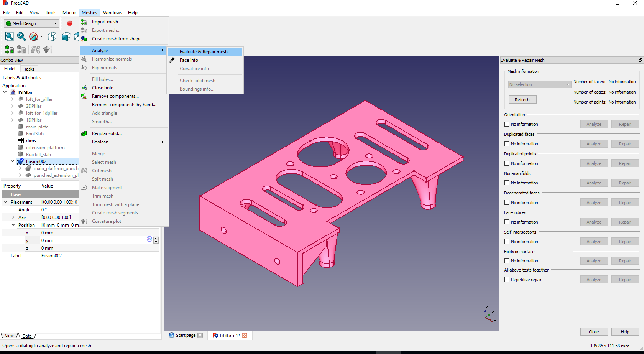Collapse the Fusion002 tree node
This screenshot has width=644, height=354.
point(13,161)
